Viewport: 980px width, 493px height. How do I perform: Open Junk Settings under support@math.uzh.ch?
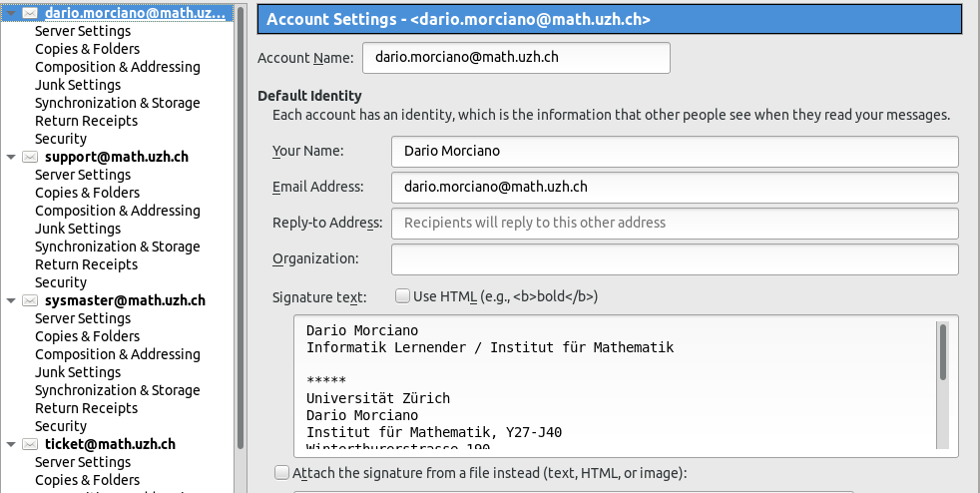tap(78, 229)
